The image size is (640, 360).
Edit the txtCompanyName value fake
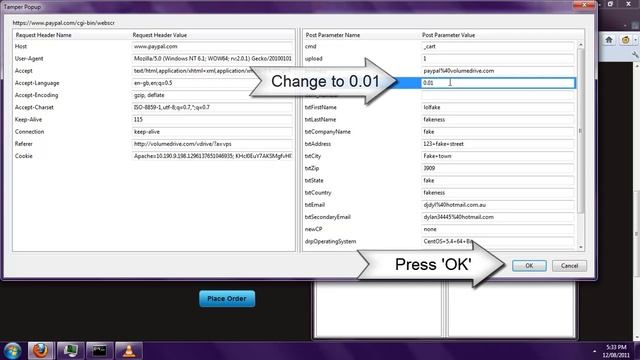click(498, 132)
